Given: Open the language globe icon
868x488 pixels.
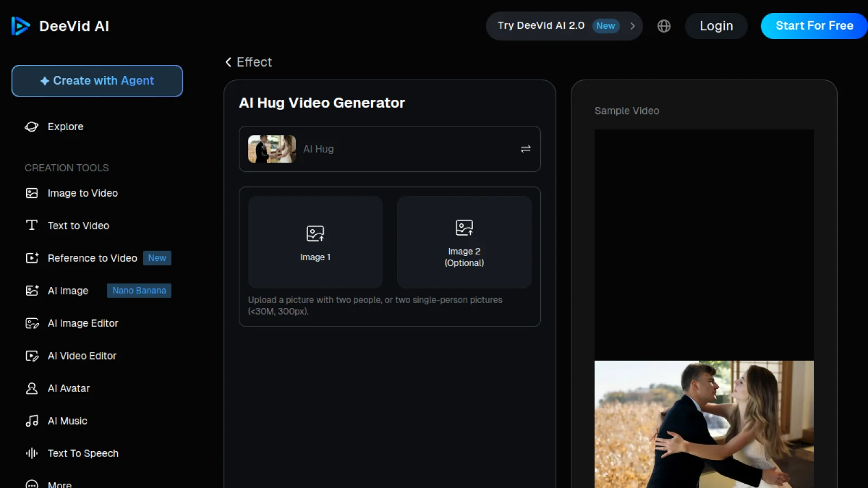Looking at the screenshot, I should (x=664, y=26).
